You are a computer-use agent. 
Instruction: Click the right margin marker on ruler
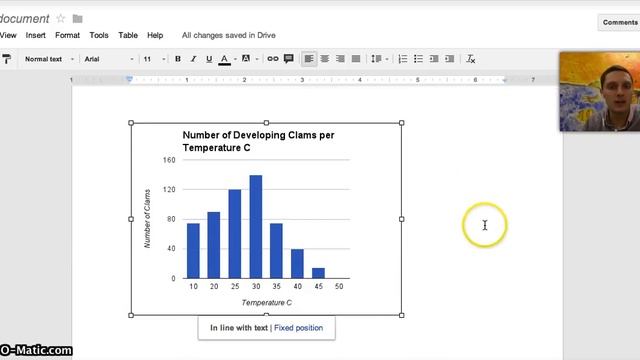[x=504, y=80]
